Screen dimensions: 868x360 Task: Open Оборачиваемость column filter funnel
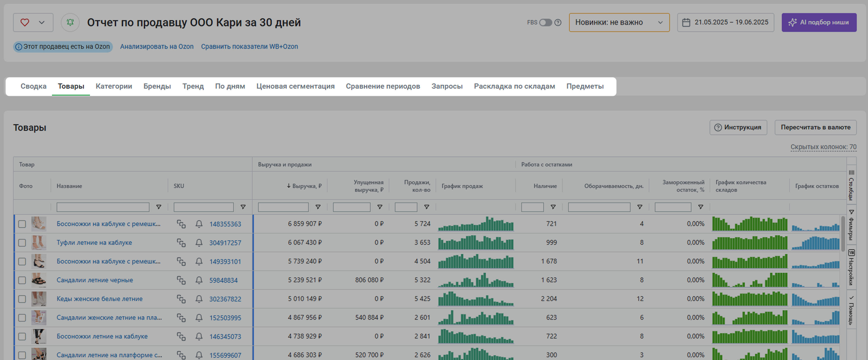click(640, 207)
